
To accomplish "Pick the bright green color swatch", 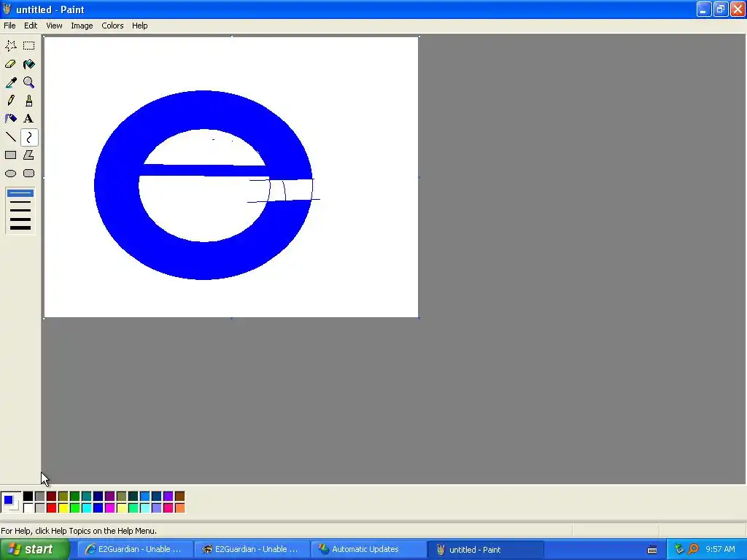I will (x=75, y=508).
